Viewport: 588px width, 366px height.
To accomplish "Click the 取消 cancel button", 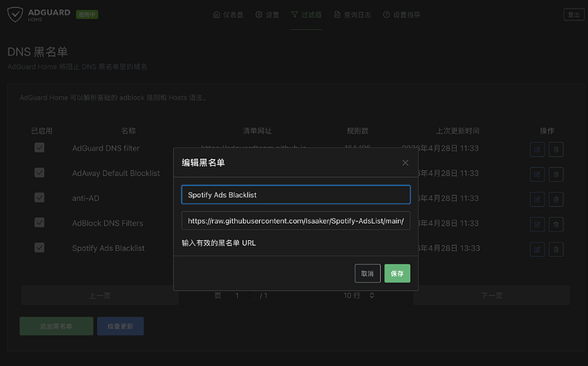I will pos(367,273).
